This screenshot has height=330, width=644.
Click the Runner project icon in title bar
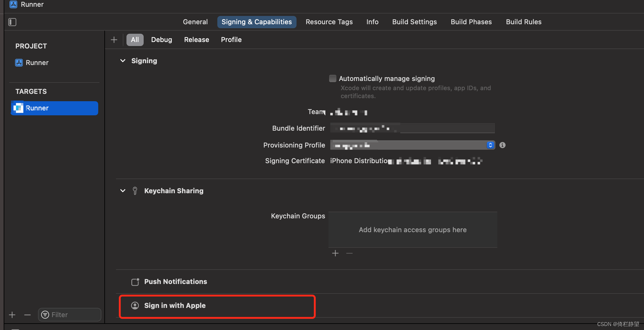pyautogui.click(x=13, y=4)
